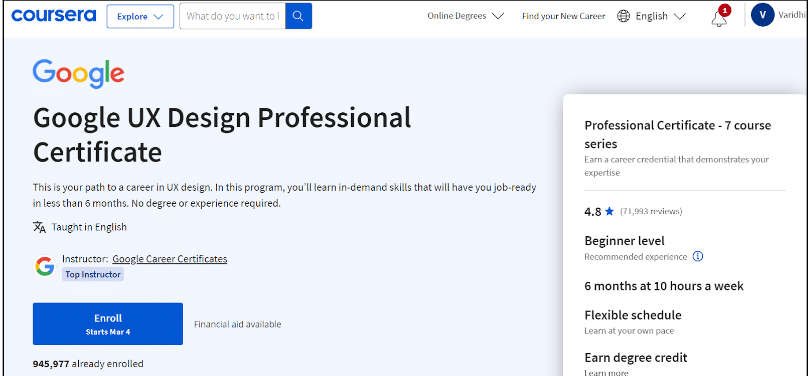Click '945,977 already enrolled' text
The image size is (808, 376).
[88, 364]
